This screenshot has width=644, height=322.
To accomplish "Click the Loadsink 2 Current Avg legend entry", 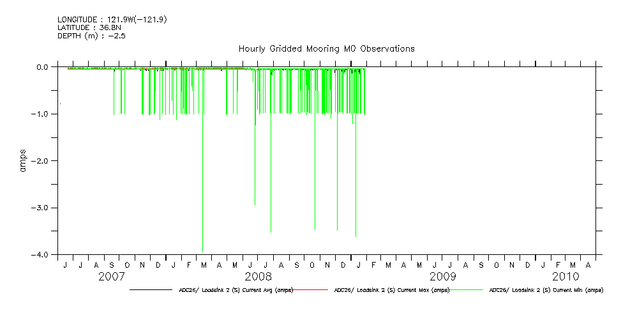I will 233,290.
